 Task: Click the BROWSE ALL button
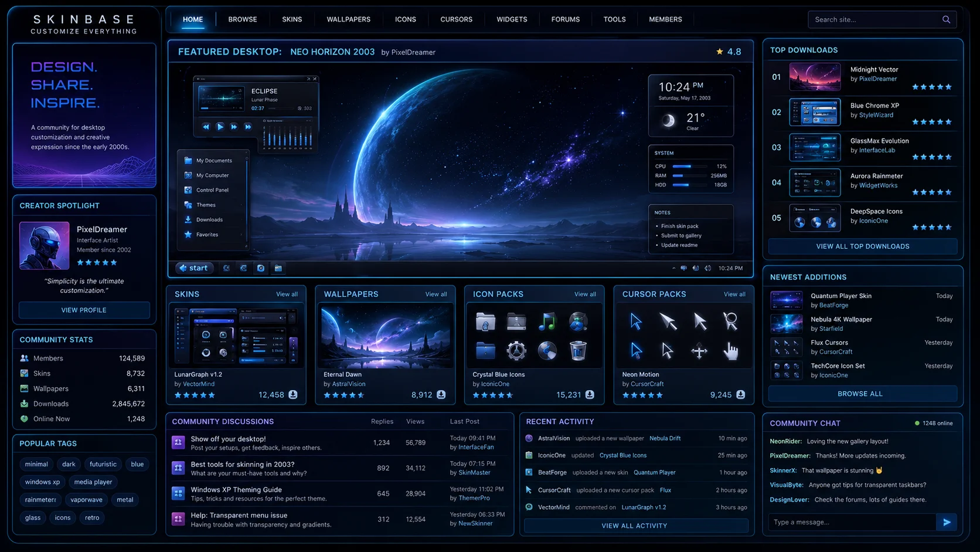tap(863, 394)
